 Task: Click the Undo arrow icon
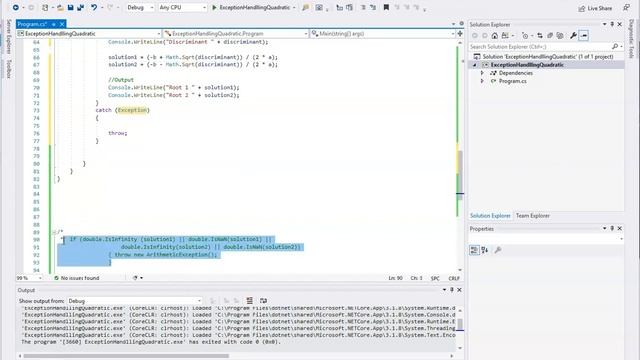(x=94, y=7)
